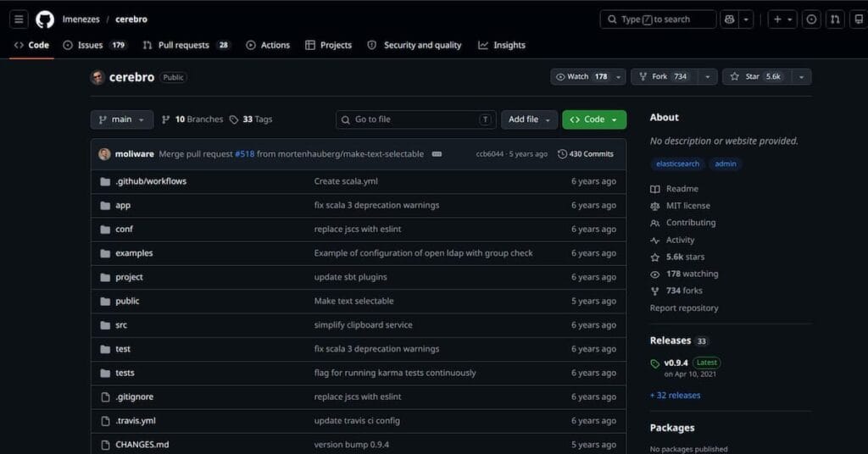Image resolution: width=868 pixels, height=454 pixels.
Task: Open the Insights tab
Action: click(x=502, y=46)
